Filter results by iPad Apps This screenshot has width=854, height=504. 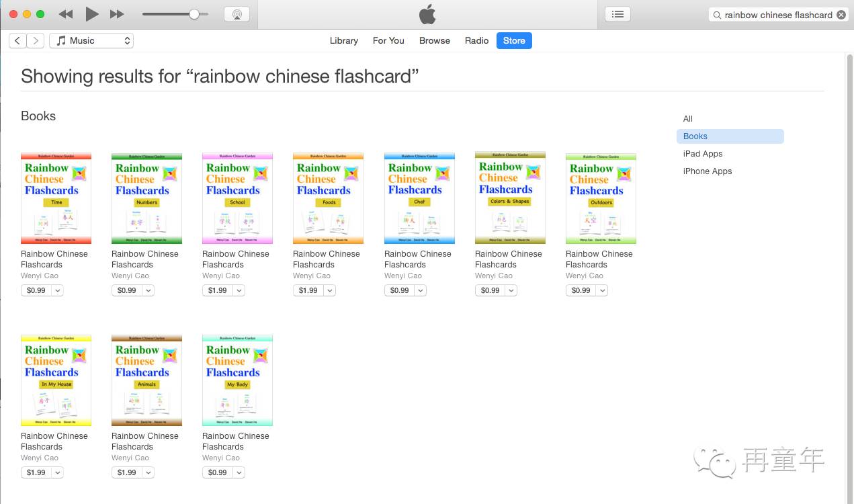click(x=703, y=154)
